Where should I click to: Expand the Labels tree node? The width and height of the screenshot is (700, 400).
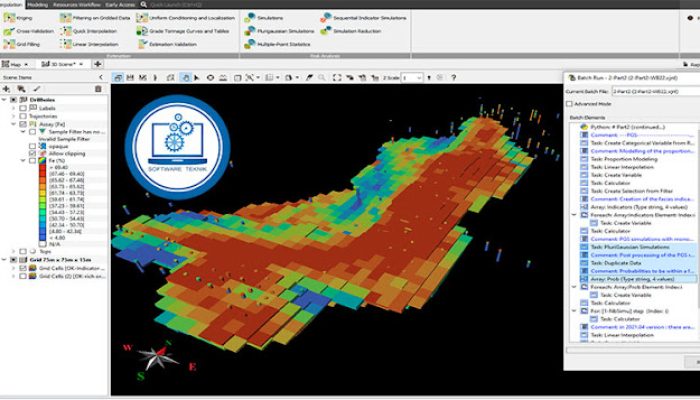click(13, 108)
